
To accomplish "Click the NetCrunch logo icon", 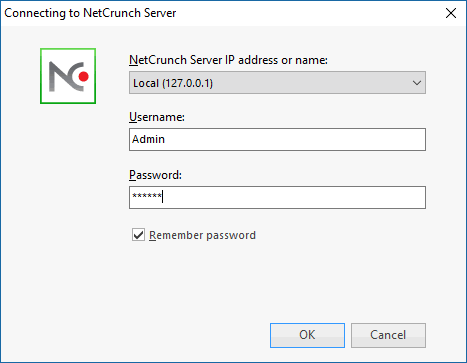I will [68, 76].
